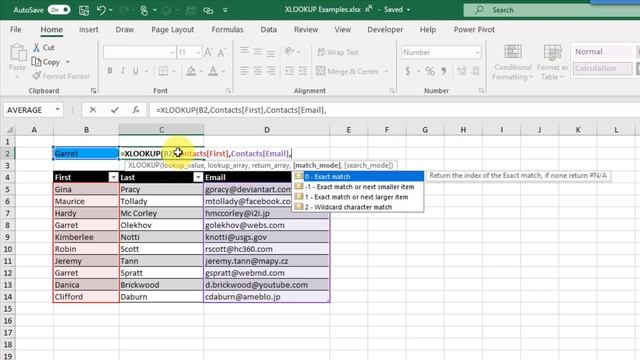Click Increase Indent icon

[x=302, y=71]
